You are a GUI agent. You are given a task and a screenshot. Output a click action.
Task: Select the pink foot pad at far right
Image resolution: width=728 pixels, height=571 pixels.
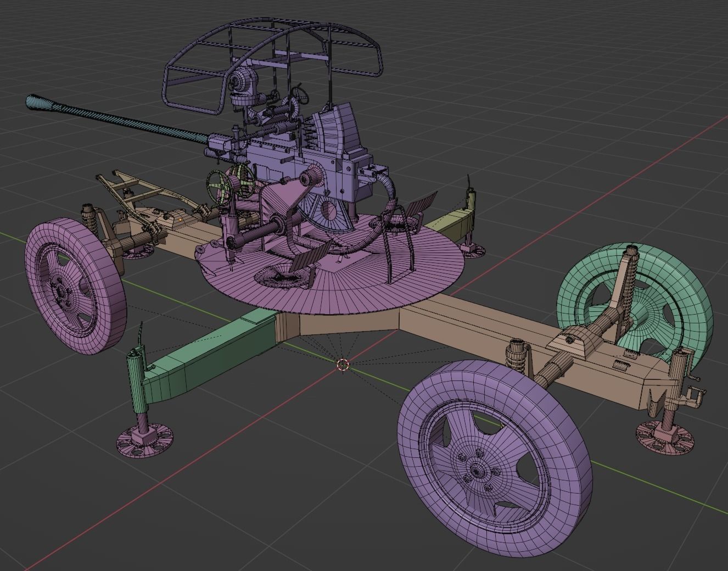point(665,438)
